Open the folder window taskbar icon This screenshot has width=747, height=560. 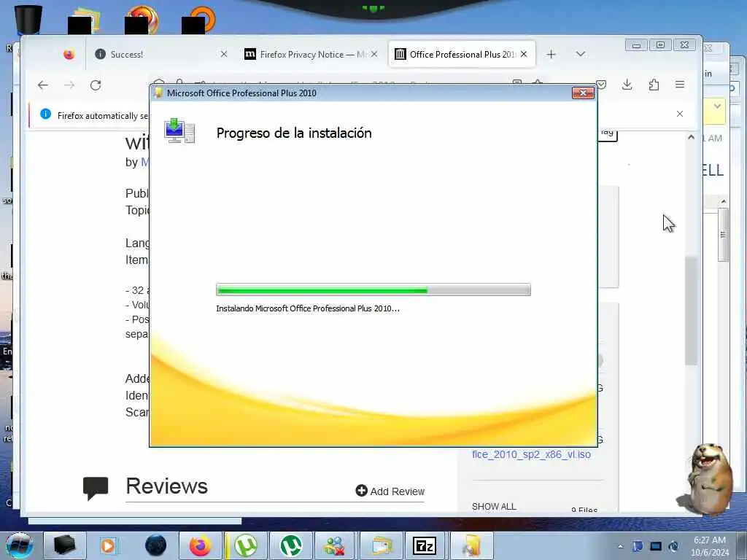pos(381,545)
